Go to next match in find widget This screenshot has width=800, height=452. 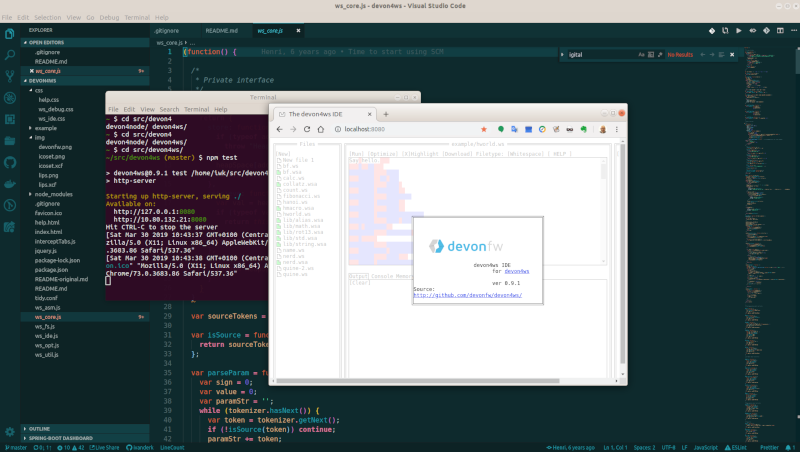tap(712, 55)
